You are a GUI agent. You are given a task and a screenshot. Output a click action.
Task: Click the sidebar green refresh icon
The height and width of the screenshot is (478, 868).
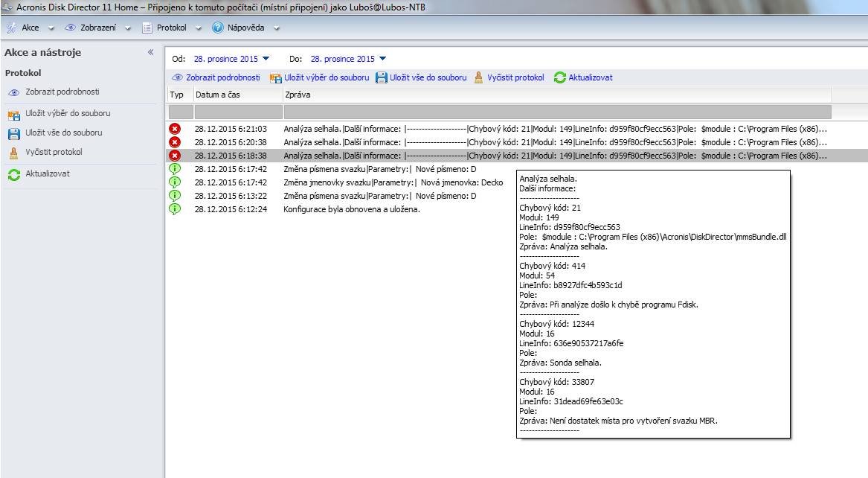click(x=14, y=175)
